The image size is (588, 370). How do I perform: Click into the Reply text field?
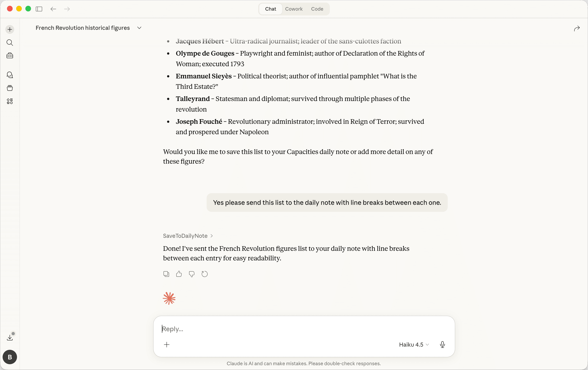coord(293,329)
